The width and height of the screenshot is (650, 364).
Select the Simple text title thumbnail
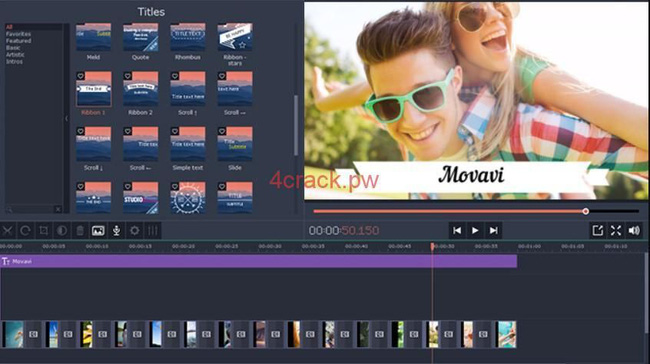[x=188, y=144]
